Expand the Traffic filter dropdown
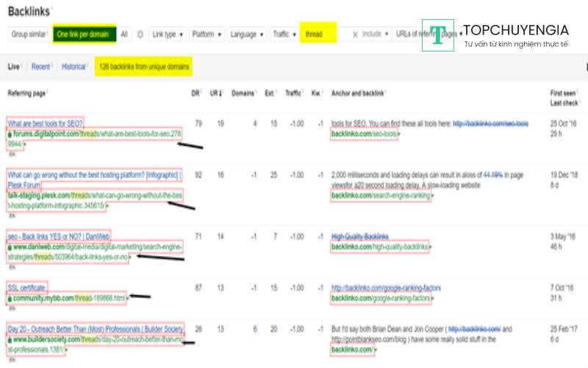This screenshot has width=588, height=368. point(284,35)
